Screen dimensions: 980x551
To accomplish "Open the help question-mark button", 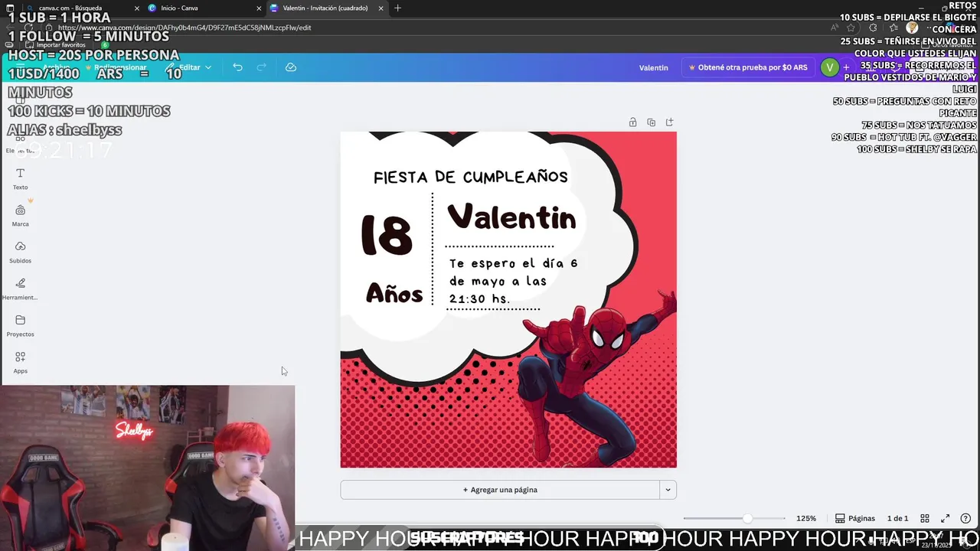I will [x=965, y=518].
